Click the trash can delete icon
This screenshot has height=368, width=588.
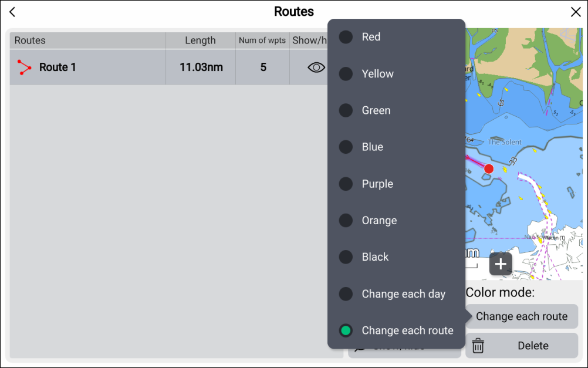(x=478, y=346)
